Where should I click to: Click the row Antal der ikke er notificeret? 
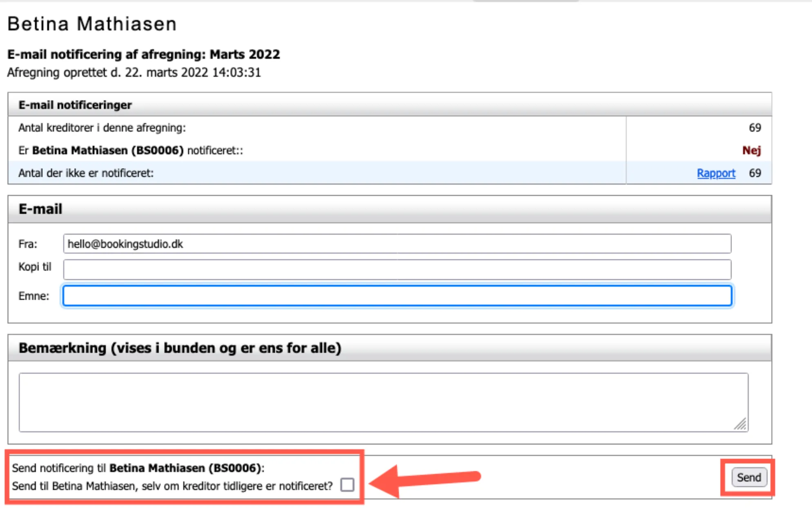pyautogui.click(x=86, y=173)
